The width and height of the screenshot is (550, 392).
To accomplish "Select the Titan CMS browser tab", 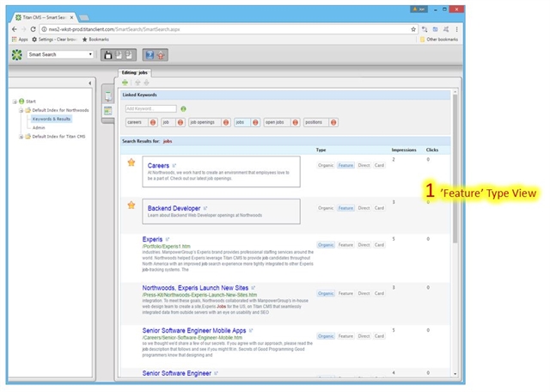I will [x=45, y=17].
